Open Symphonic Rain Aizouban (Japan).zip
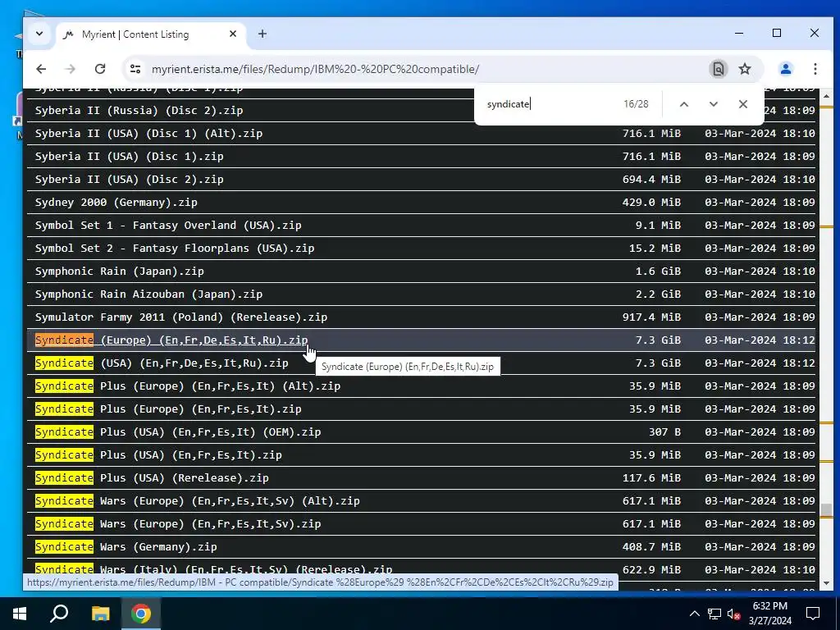Viewport: 840px width, 630px height. coord(149,294)
